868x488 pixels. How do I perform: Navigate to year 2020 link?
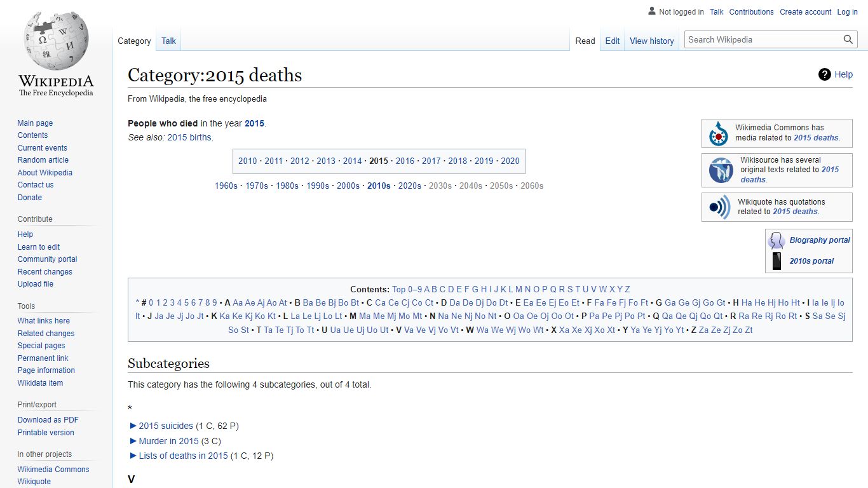coord(510,161)
